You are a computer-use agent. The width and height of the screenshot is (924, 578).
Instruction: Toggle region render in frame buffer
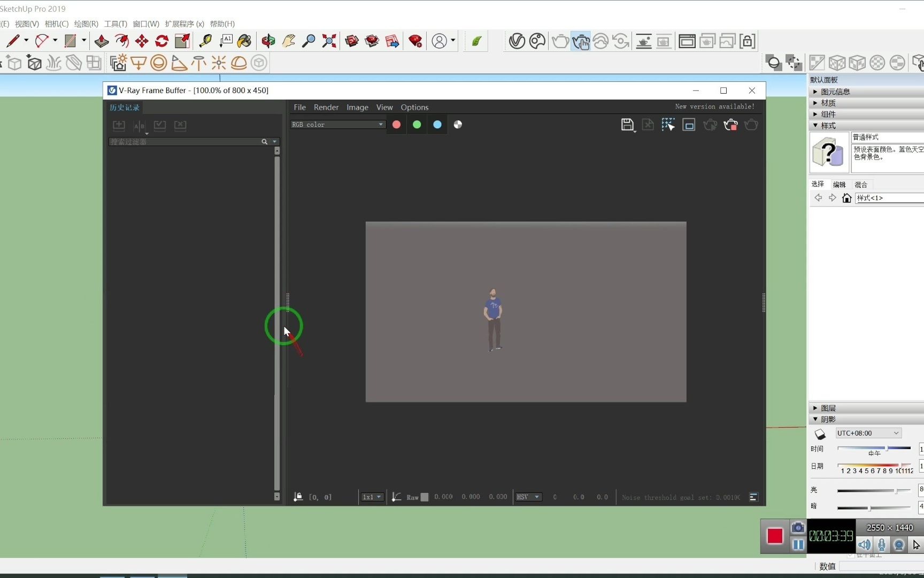668,125
